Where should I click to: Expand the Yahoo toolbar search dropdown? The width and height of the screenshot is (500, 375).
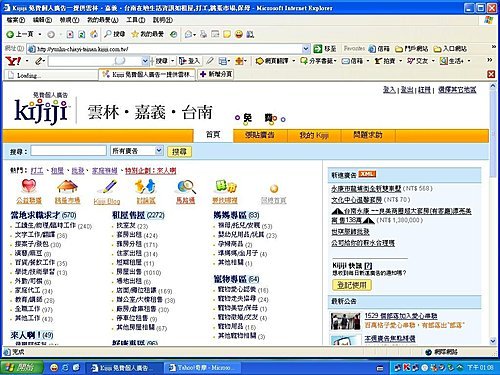(145, 61)
